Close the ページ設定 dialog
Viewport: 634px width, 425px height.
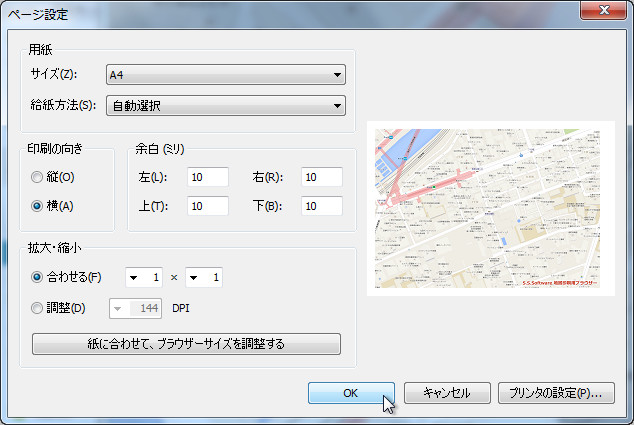[604, 10]
